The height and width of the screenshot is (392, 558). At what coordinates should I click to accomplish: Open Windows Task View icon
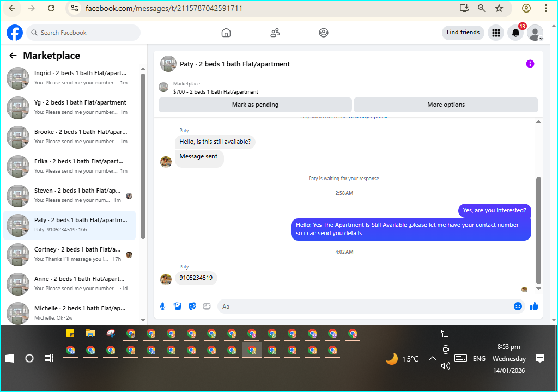48,358
